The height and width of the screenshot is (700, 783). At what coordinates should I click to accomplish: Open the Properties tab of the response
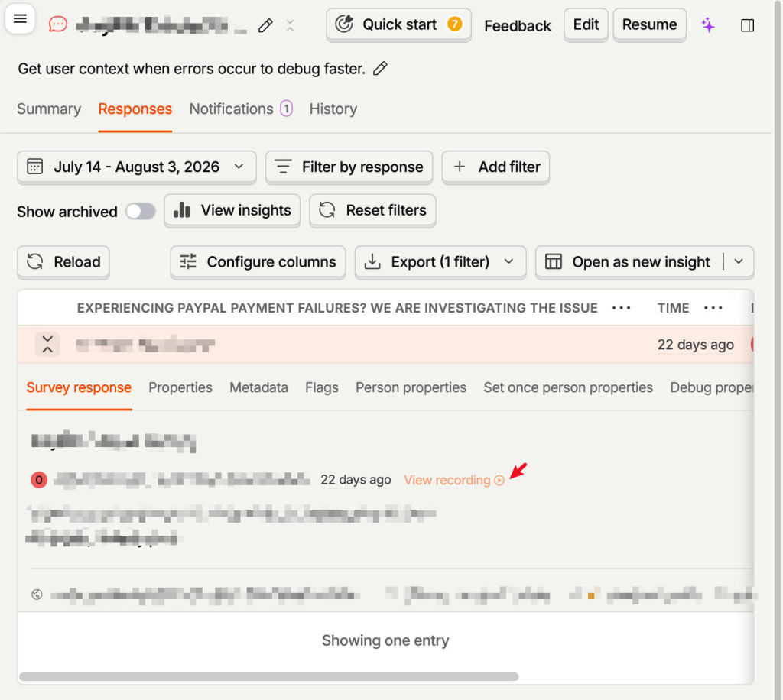point(180,387)
